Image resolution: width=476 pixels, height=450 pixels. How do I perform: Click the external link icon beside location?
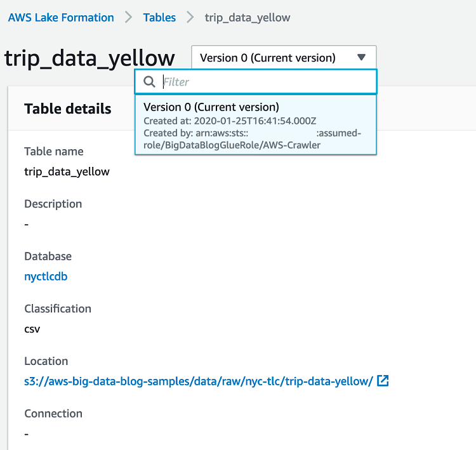[x=383, y=380]
